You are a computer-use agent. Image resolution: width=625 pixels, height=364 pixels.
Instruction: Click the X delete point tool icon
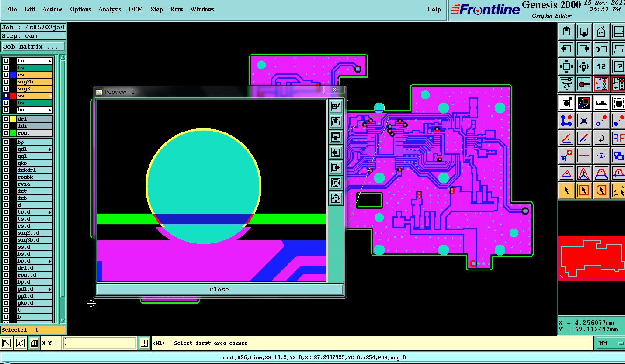pyautogui.click(x=584, y=120)
